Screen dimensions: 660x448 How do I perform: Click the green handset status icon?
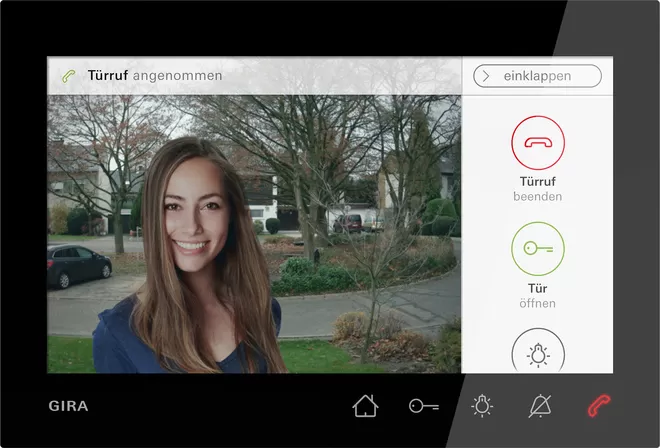69,76
